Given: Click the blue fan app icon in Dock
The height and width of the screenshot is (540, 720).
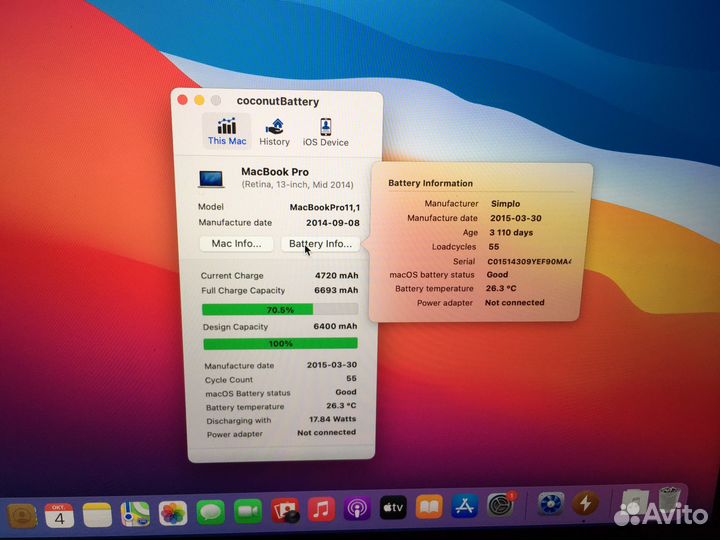Looking at the screenshot, I should pyautogui.click(x=550, y=504).
